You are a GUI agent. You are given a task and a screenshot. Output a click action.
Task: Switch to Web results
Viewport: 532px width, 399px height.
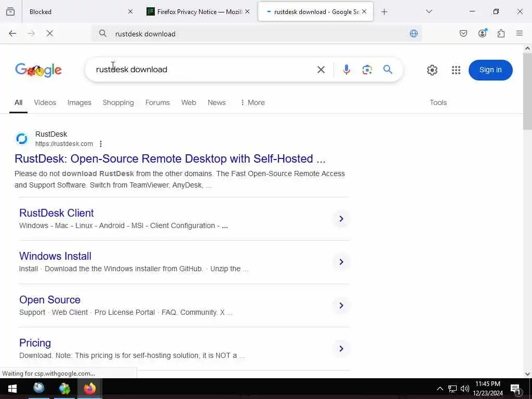pyautogui.click(x=189, y=102)
